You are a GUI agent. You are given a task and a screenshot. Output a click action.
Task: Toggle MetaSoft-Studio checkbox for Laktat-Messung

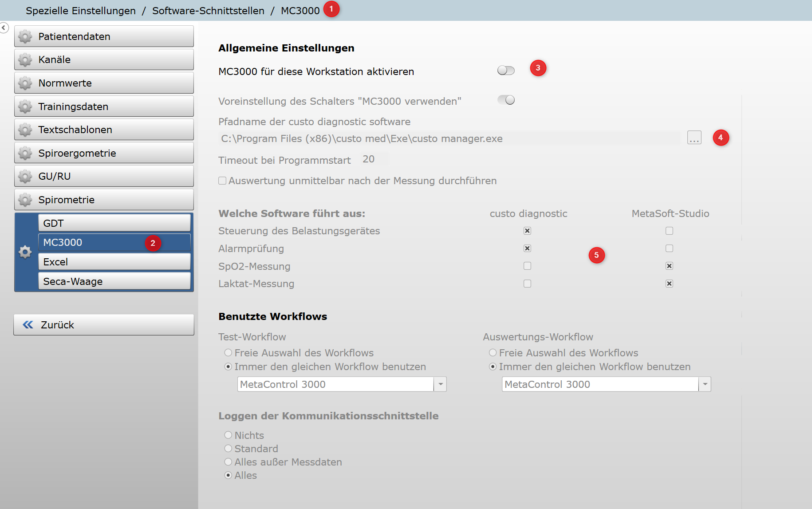coord(669,284)
